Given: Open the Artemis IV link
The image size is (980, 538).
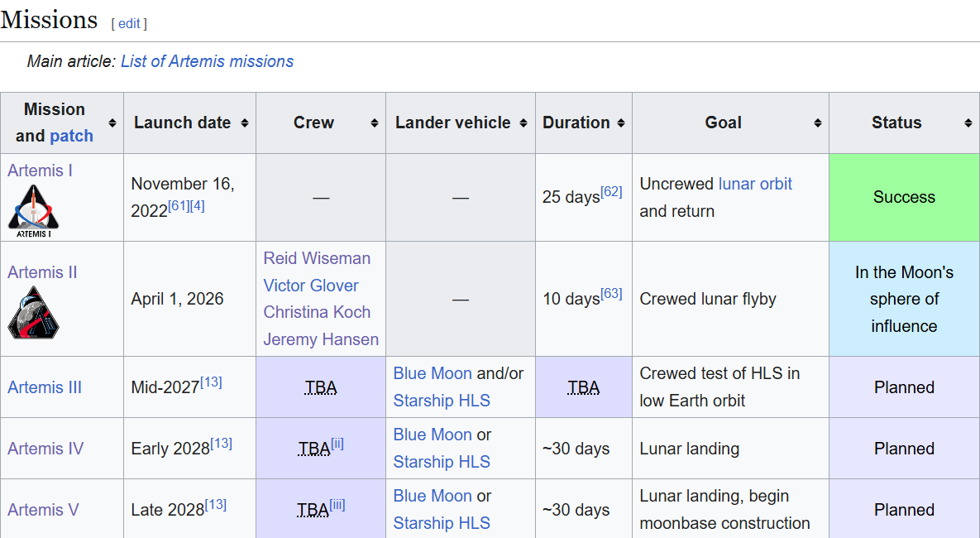Looking at the screenshot, I should (x=45, y=449).
